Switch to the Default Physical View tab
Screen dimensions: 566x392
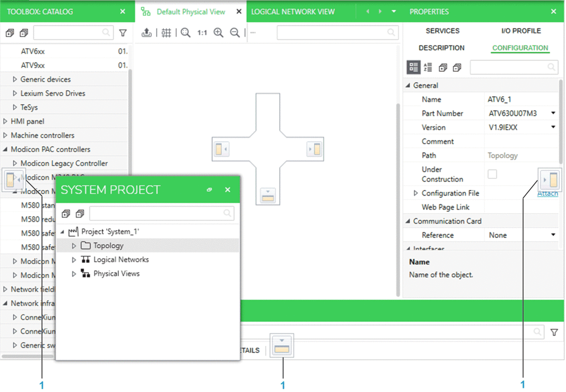tap(191, 12)
